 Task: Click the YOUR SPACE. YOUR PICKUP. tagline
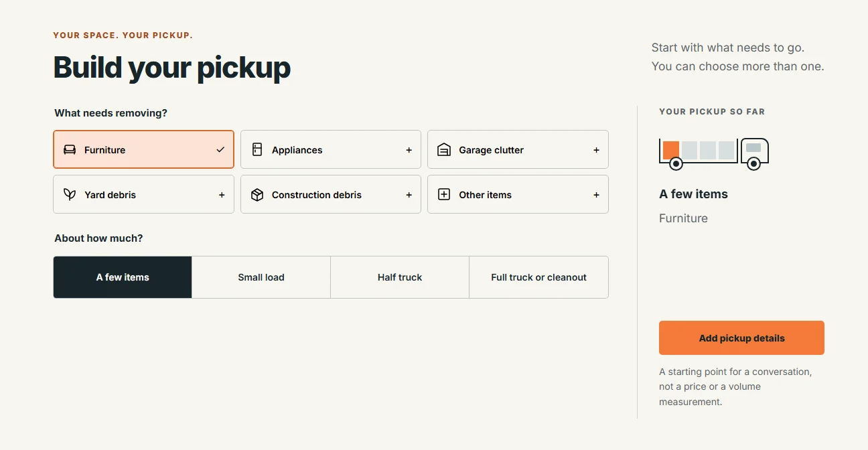point(123,35)
